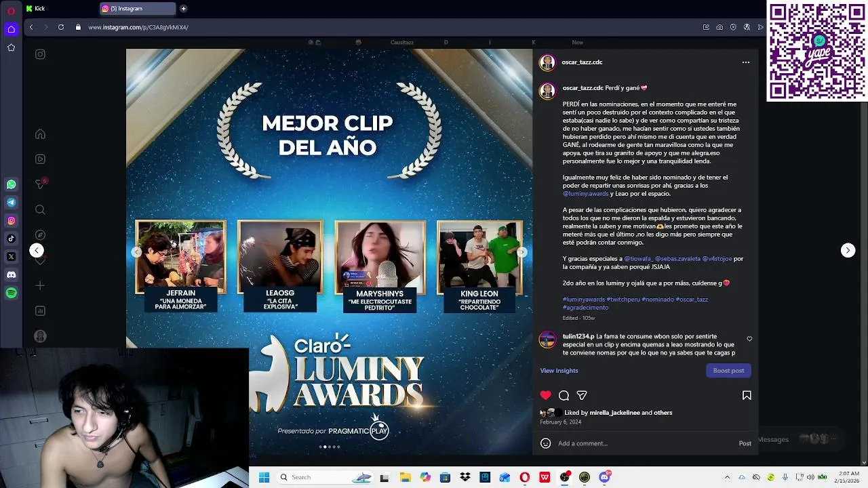Image resolution: width=868 pixels, height=488 pixels.
Task: Open Instagram professional dashboard
Action: [40, 311]
